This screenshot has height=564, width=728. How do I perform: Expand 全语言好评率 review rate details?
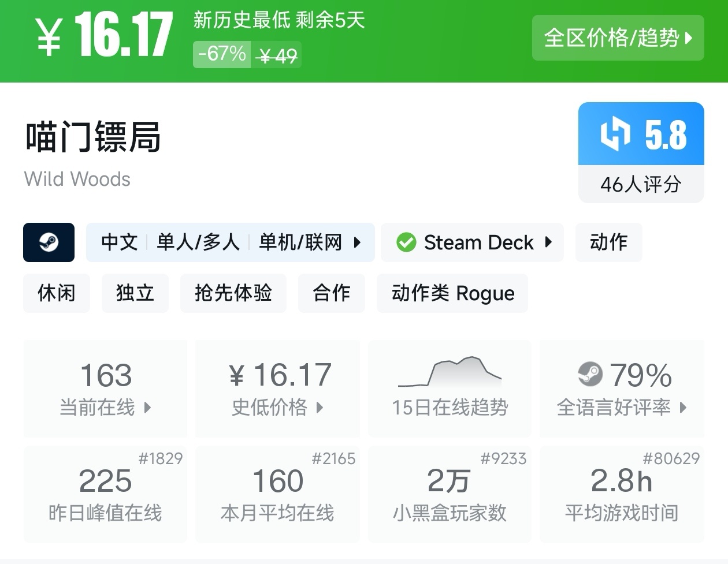tap(684, 408)
